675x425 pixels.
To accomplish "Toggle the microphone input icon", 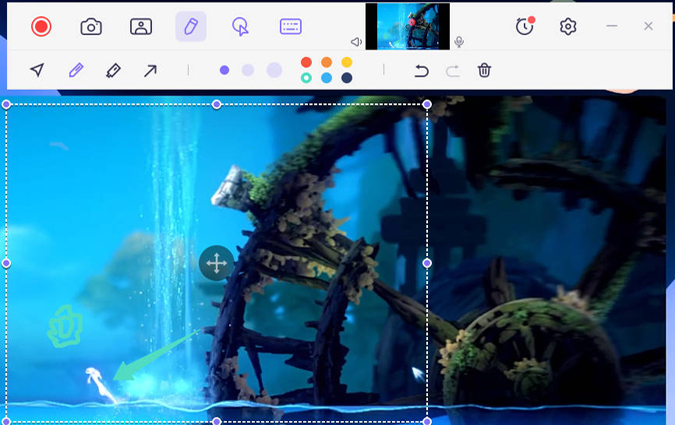I will 459,42.
